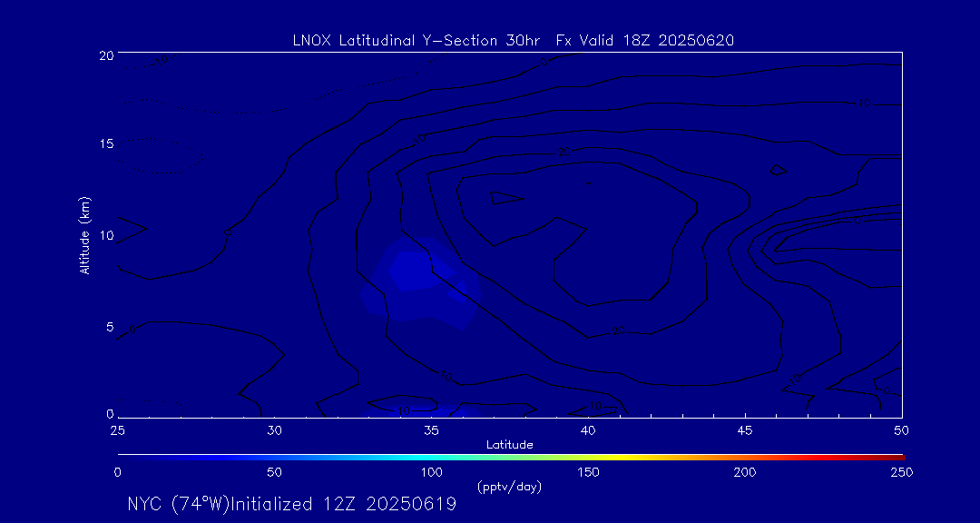This screenshot has width=980, height=523.
Task: Click the '(pptv/day)' units label
Action: point(509,487)
